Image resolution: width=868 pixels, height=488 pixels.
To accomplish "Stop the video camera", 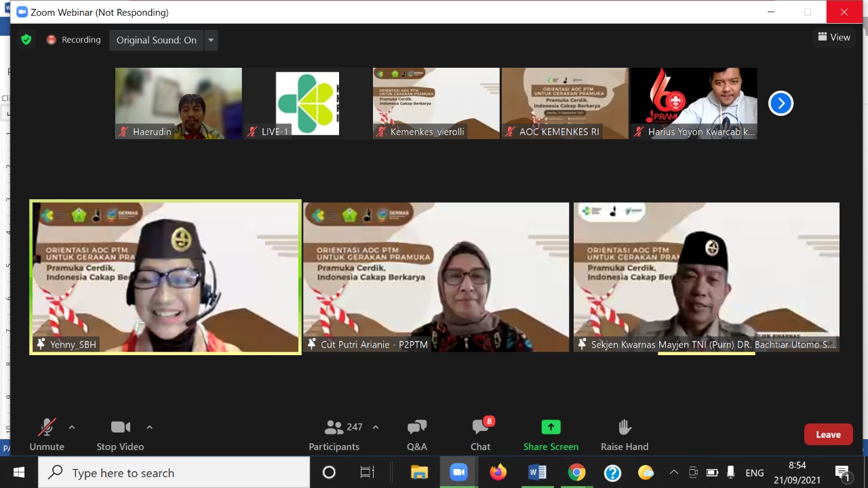I will (120, 434).
